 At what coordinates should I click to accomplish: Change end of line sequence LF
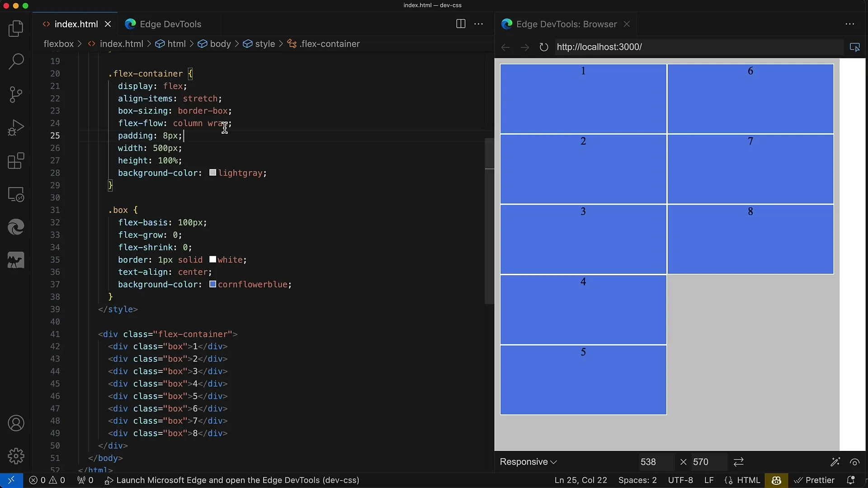tap(709, 480)
